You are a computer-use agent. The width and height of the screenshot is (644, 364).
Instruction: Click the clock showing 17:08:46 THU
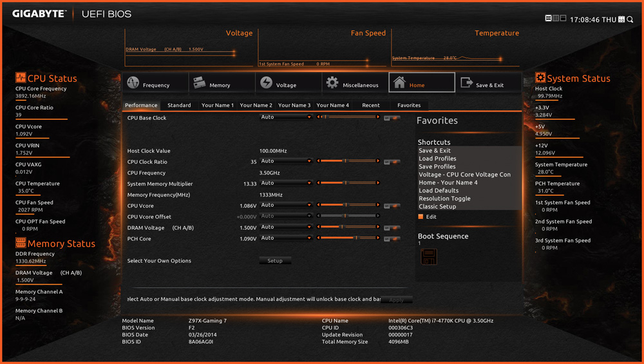pos(593,20)
